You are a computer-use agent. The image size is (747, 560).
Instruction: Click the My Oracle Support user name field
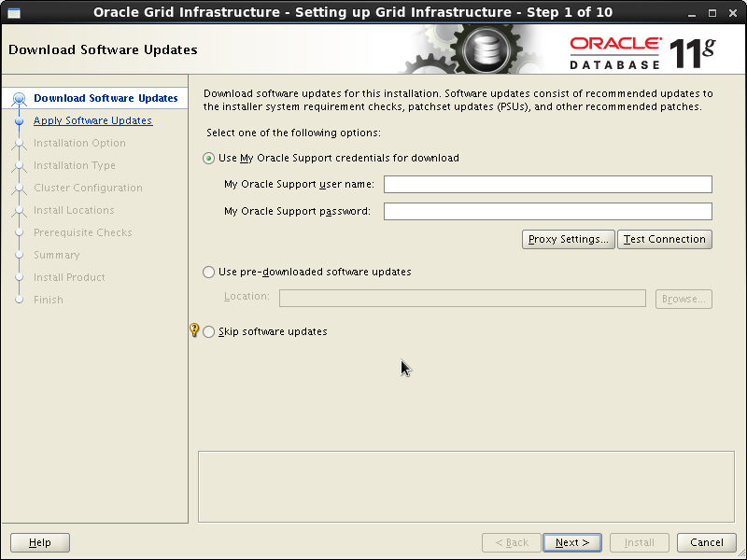tap(548, 184)
